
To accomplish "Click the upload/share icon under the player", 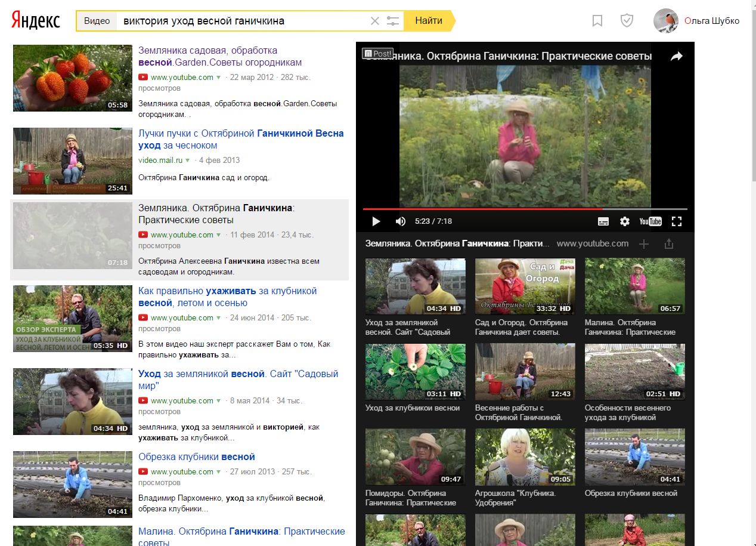I will coord(668,243).
